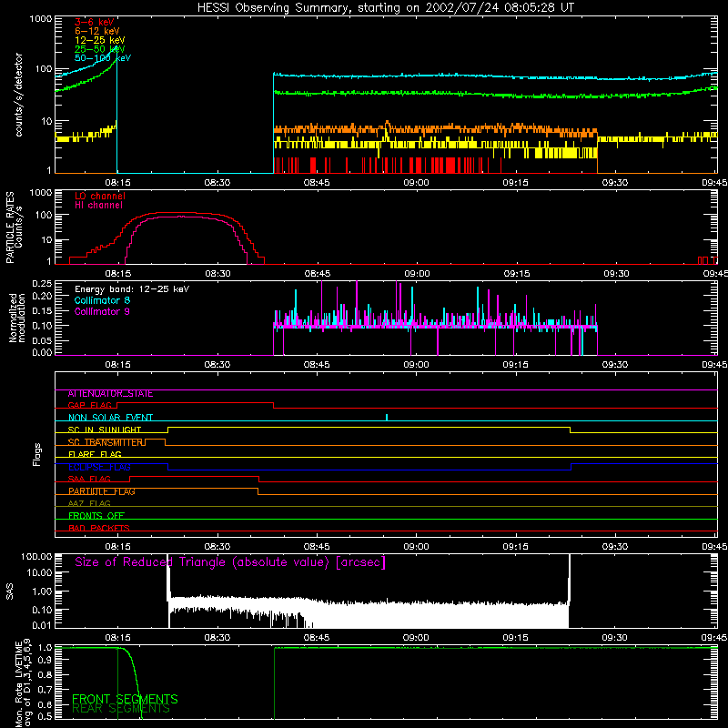Image resolution: width=728 pixels, height=728 pixels.
Task: Click the 100.00 value on SAS axis
Action: pyautogui.click(x=36, y=557)
